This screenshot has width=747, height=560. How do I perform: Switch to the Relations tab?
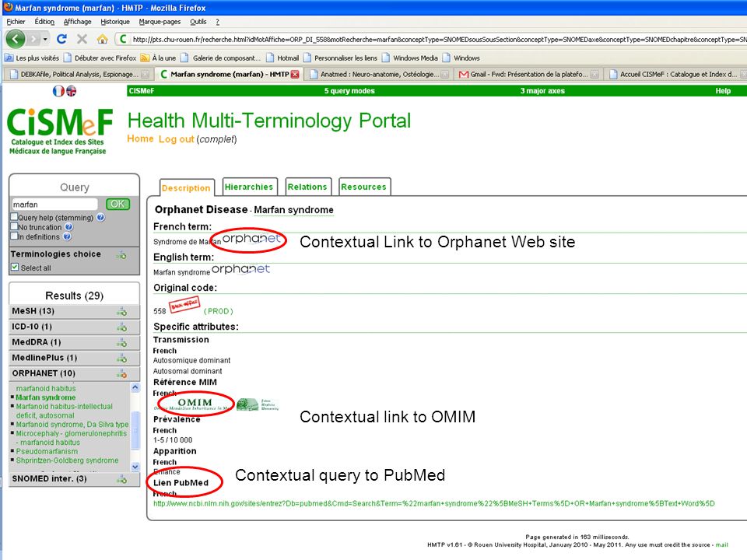307,187
